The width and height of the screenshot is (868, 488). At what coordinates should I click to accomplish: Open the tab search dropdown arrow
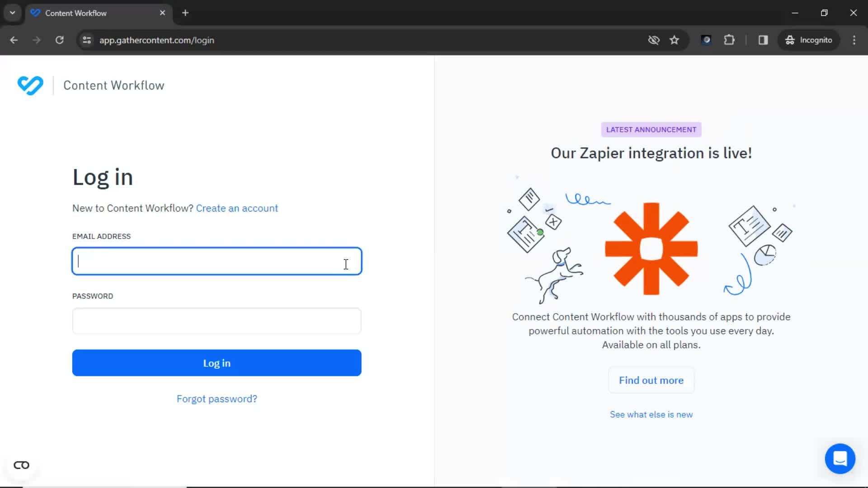(x=13, y=13)
